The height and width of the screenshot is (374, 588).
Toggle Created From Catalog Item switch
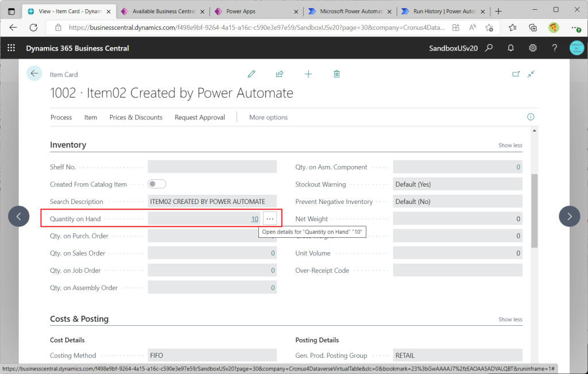[157, 184]
